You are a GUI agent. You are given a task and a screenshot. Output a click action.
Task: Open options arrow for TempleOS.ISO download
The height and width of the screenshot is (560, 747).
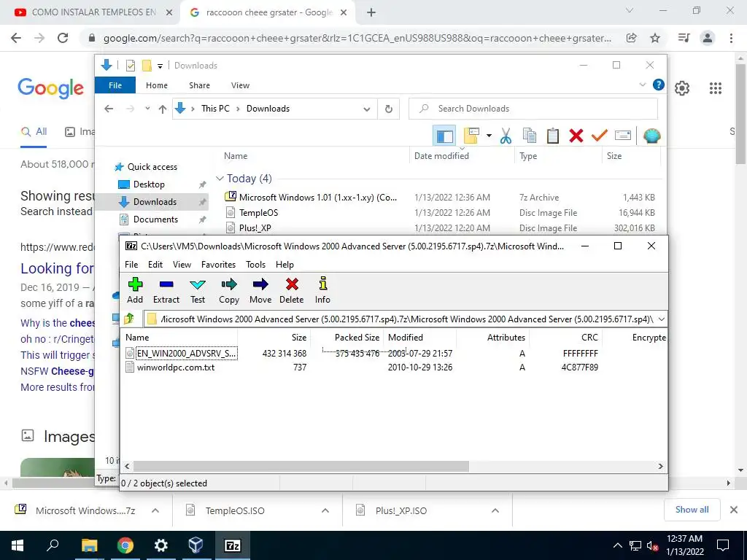click(x=325, y=510)
